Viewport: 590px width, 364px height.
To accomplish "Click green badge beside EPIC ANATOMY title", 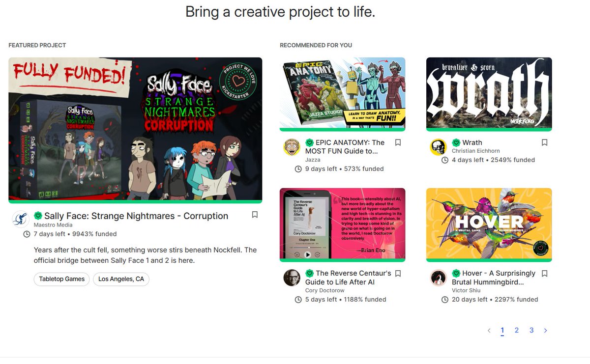I will 309,142.
